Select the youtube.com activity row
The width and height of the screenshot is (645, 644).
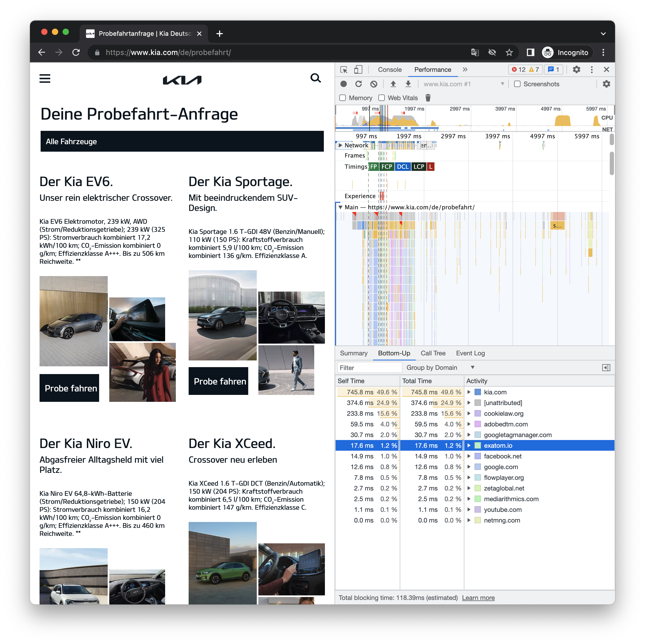click(475, 509)
